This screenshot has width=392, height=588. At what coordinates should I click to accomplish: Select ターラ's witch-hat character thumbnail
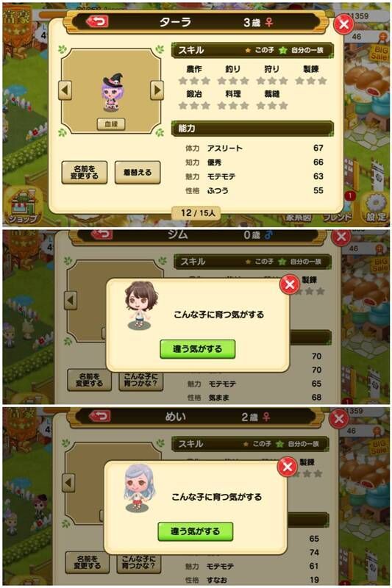111,93
